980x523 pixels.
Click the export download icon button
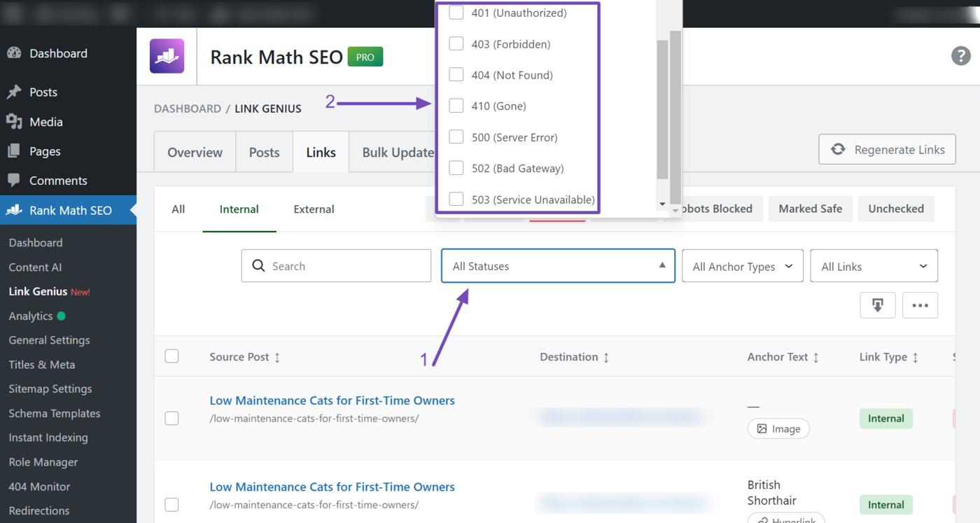point(878,305)
